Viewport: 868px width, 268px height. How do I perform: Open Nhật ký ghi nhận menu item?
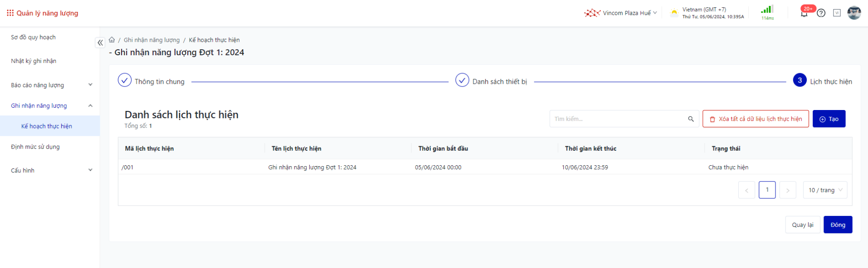coord(34,61)
